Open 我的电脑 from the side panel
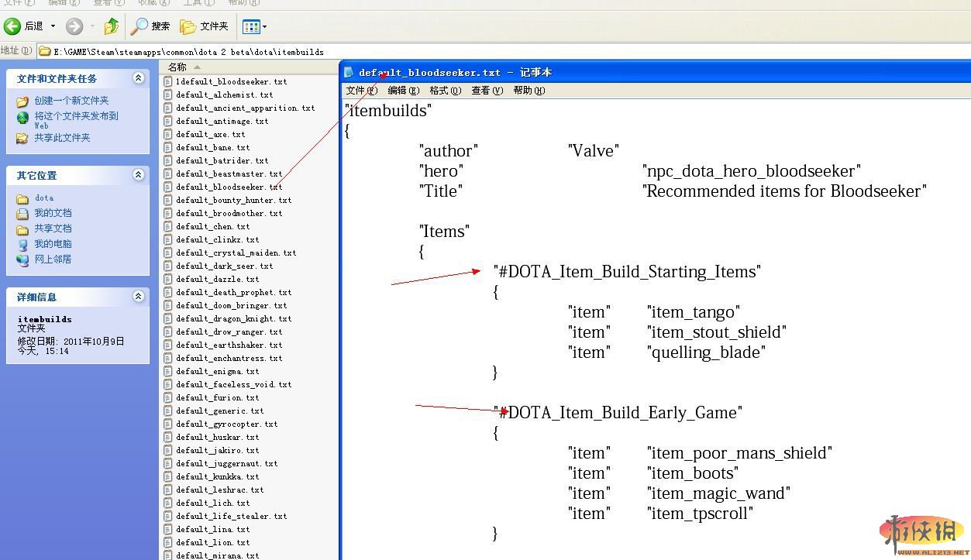This screenshot has height=560, width=971. [x=53, y=244]
